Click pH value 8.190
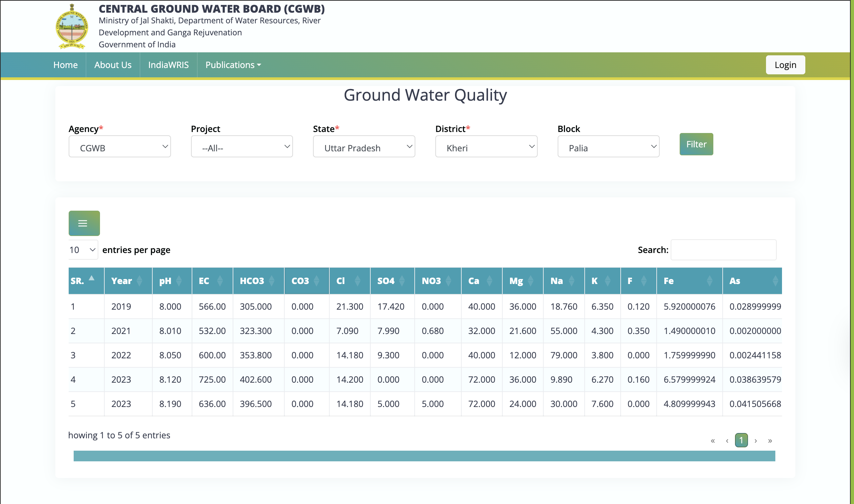The image size is (854, 504). tap(170, 404)
